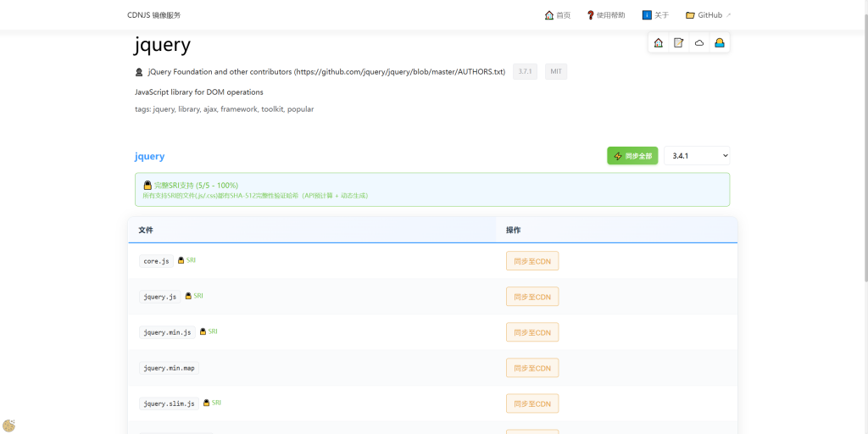Click the green 同步全部 button

coord(632,156)
